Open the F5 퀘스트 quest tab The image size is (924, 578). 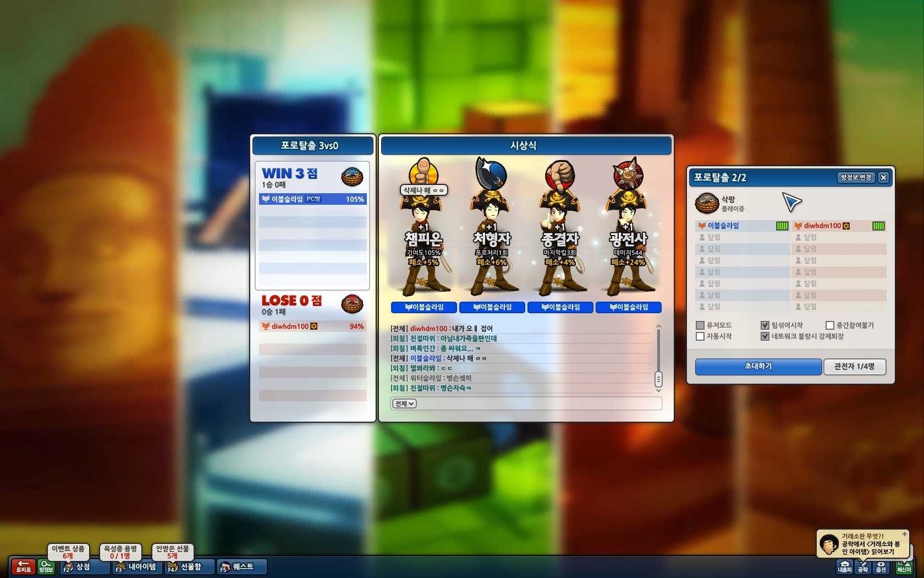point(242,566)
